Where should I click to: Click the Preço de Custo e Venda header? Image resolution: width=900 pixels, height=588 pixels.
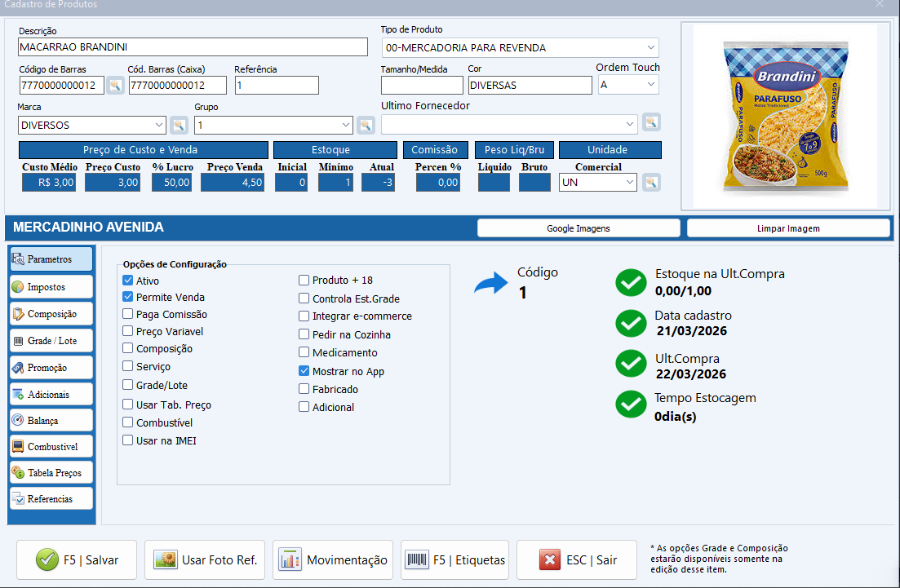(144, 150)
